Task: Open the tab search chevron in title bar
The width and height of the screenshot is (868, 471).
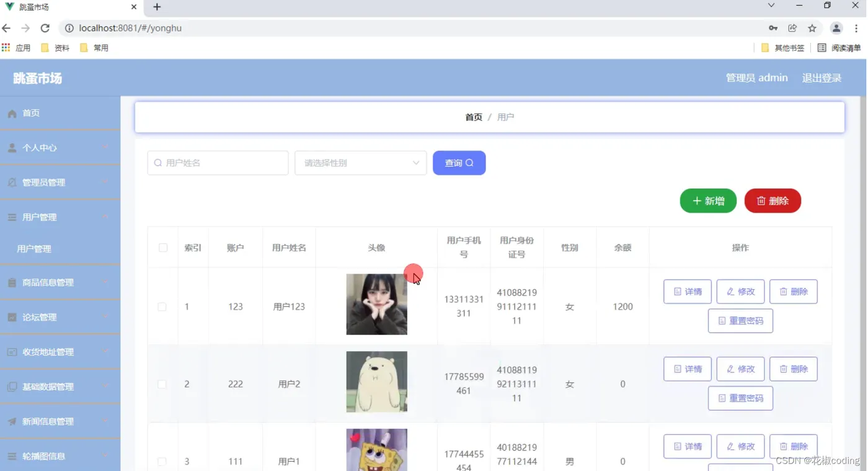Action: tap(771, 6)
